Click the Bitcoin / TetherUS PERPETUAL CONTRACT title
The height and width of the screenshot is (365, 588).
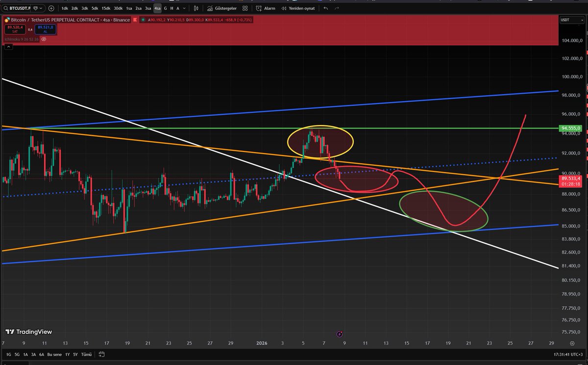pyautogui.click(x=71, y=20)
